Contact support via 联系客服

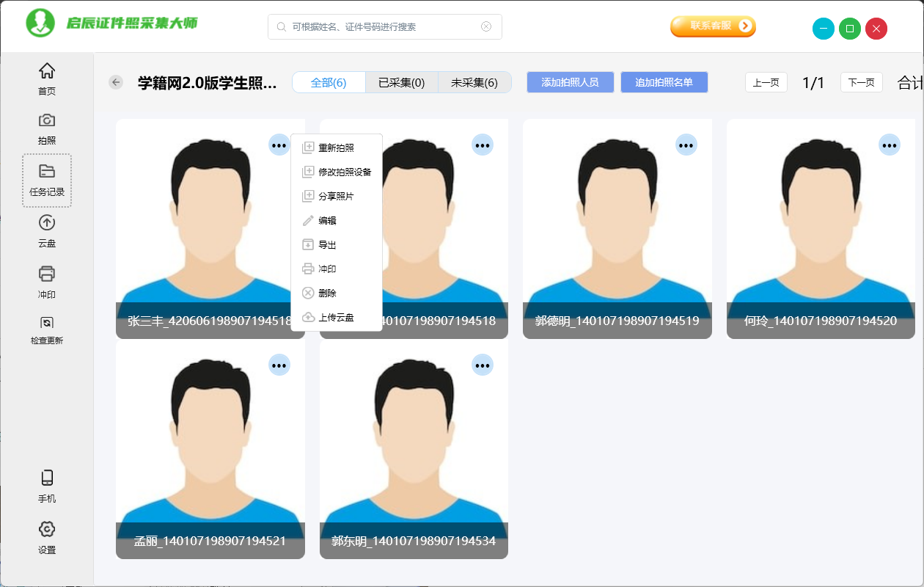click(713, 26)
